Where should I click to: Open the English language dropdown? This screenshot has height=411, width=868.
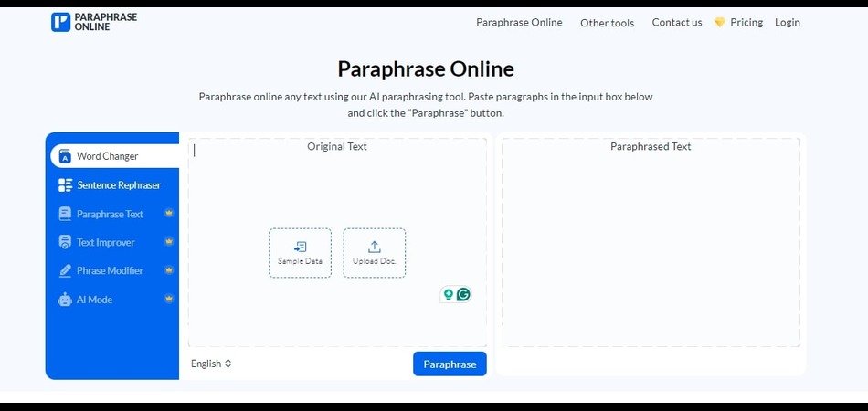211,364
